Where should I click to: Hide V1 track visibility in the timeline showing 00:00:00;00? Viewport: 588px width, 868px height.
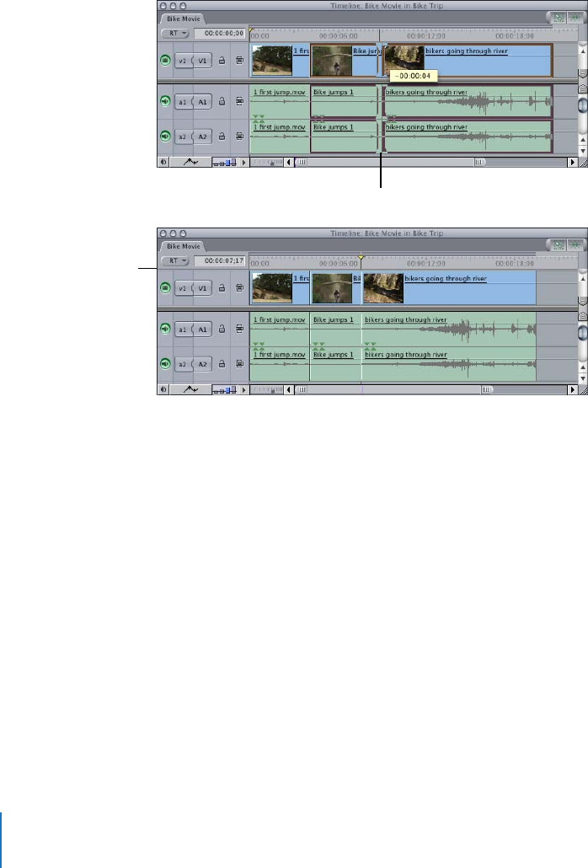165,61
